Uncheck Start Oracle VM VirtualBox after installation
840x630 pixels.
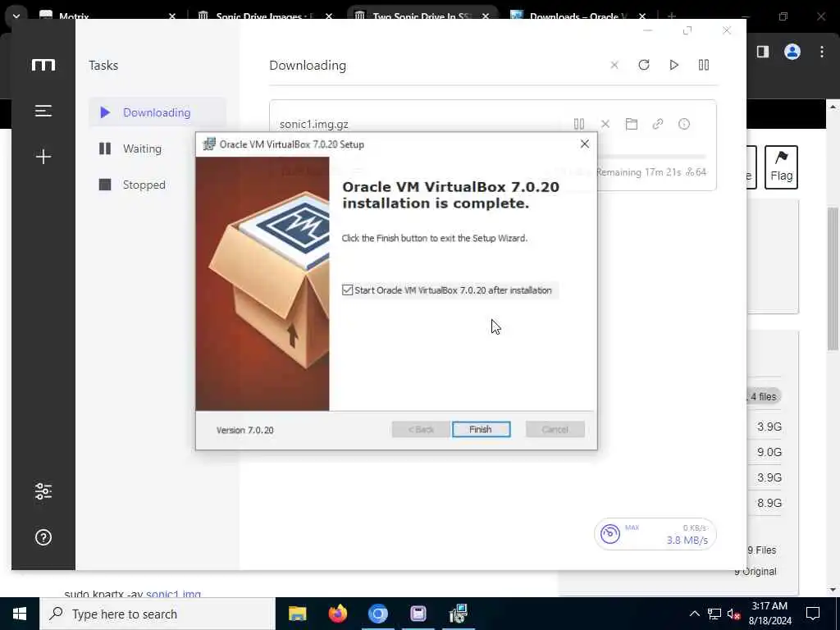coord(347,290)
